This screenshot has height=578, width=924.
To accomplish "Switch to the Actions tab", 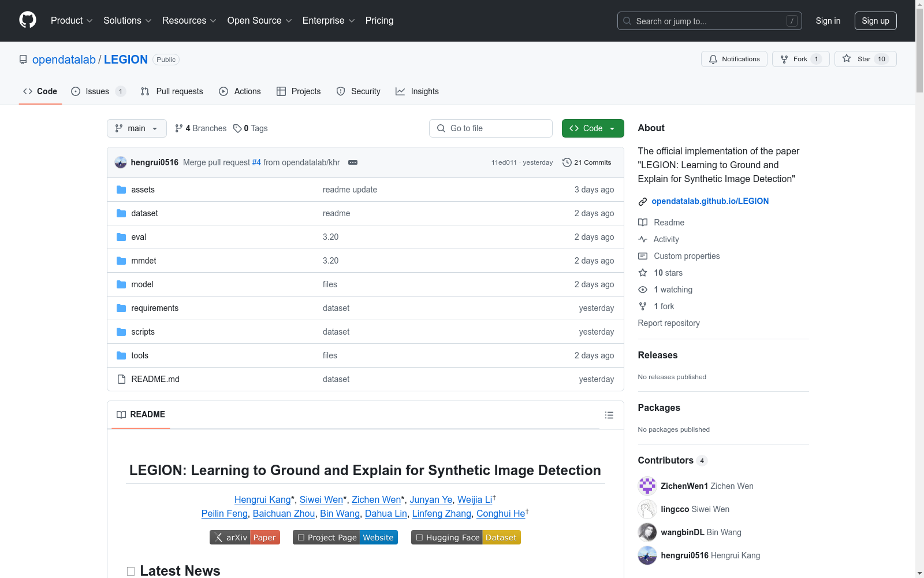I will 240,91.
